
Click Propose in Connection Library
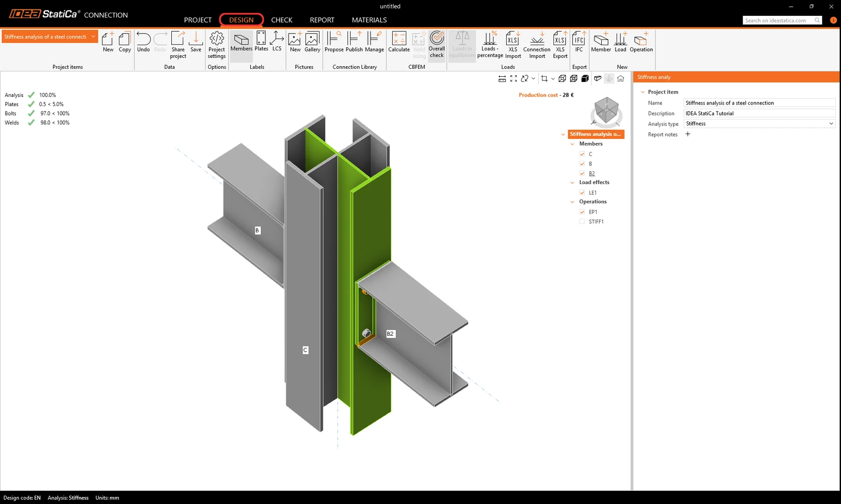pyautogui.click(x=334, y=42)
